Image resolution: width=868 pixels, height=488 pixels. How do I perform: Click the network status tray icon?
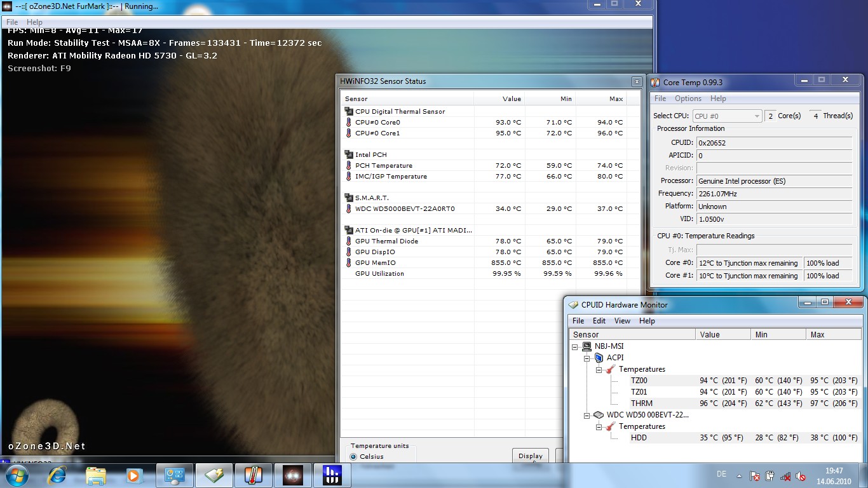[x=785, y=476]
